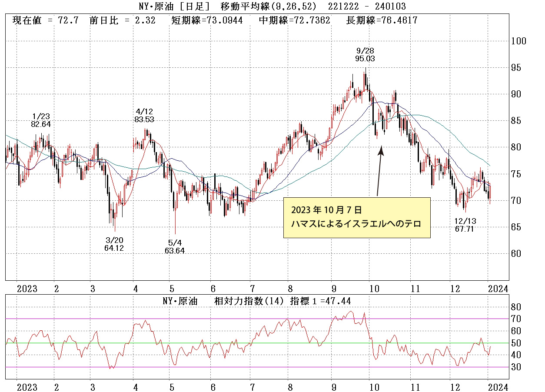The image size is (545, 392).
Task: Click the yellow 2023年10月7日 annotation box
Action: coord(356,217)
